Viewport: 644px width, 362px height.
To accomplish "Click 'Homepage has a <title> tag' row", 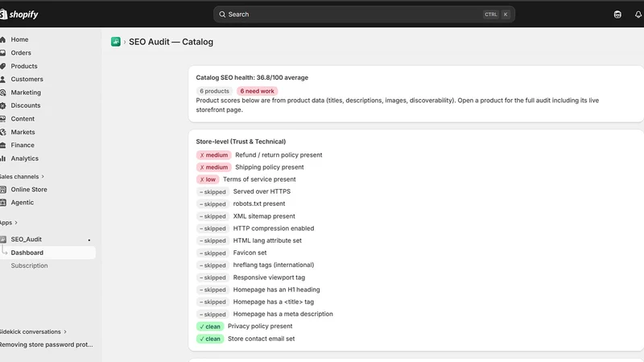I will click(274, 302).
